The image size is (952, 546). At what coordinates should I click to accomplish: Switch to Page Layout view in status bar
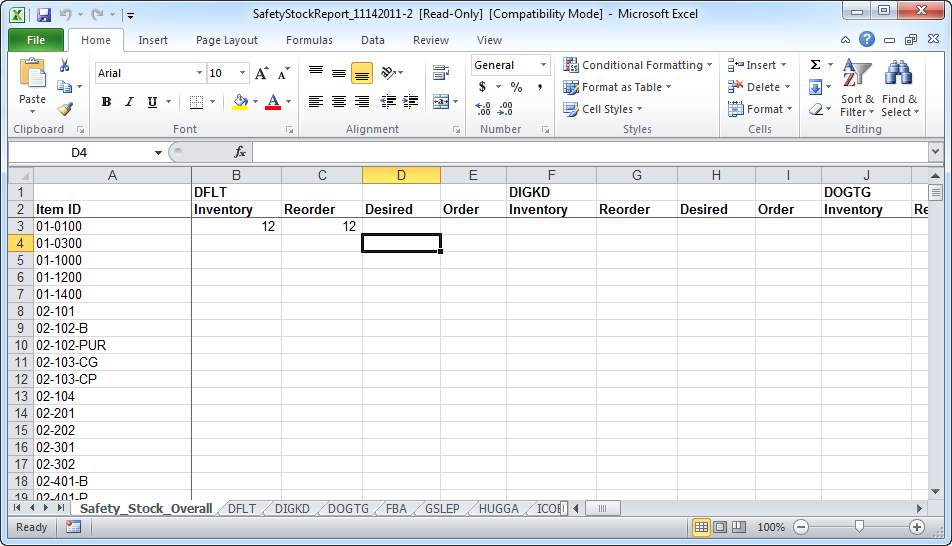coord(720,527)
